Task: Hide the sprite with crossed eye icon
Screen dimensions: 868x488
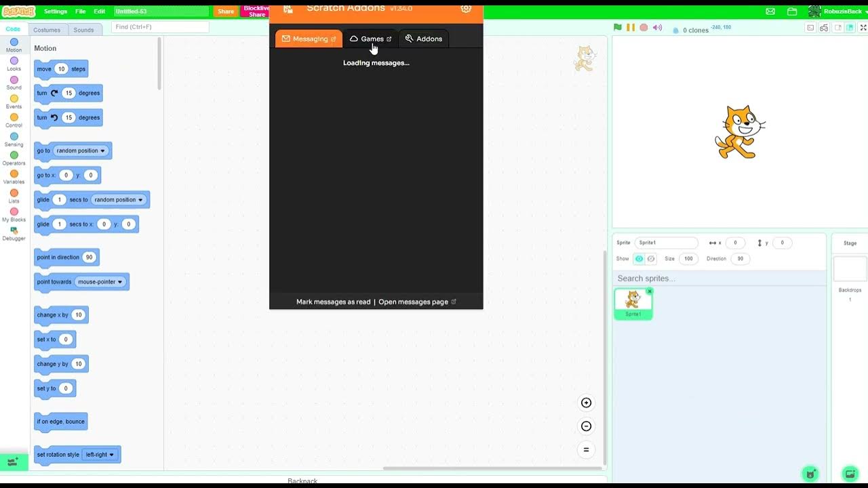Action: tap(651, 259)
